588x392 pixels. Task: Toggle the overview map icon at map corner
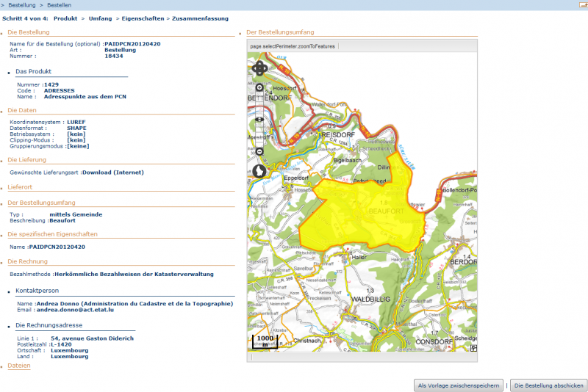tap(473, 348)
